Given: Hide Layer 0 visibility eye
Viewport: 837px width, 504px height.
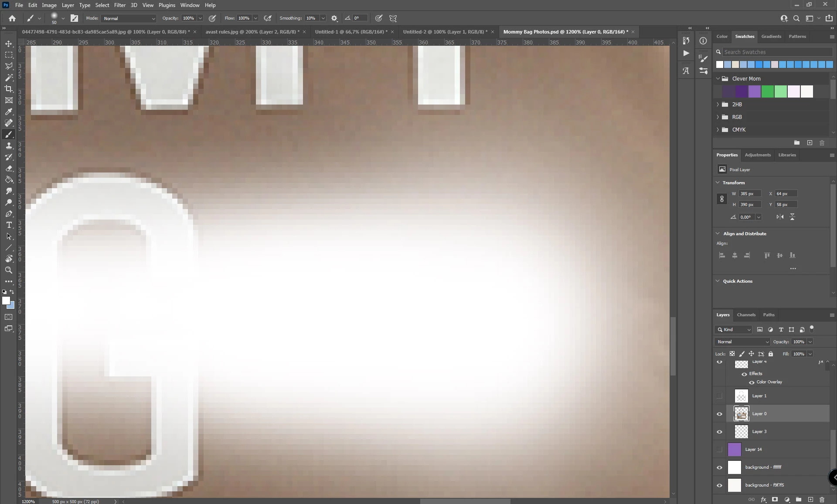Looking at the screenshot, I should 719,414.
